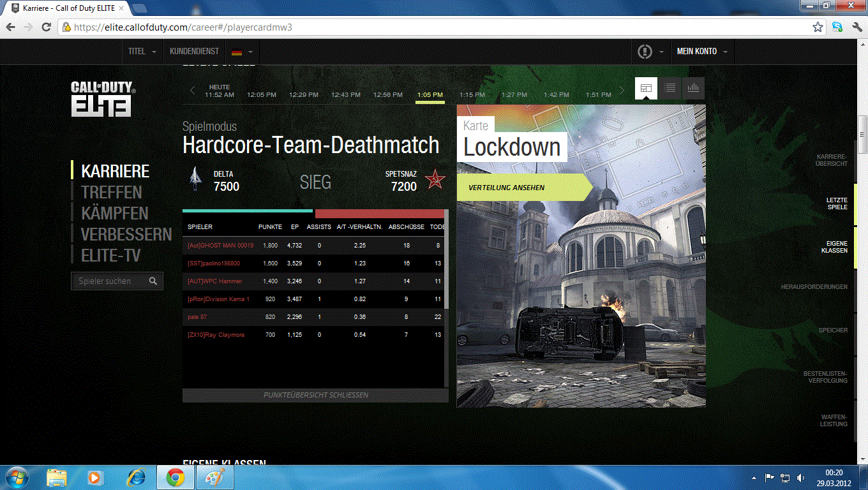This screenshot has width=868, height=490.
Task: Open the German flag language dropdown
Action: (242, 52)
